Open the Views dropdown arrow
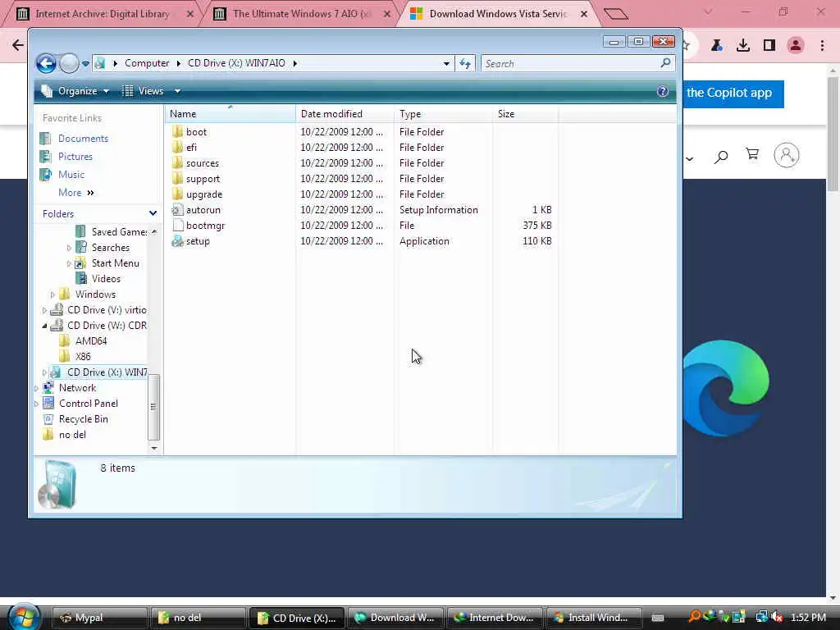The height and width of the screenshot is (630, 840). [x=177, y=91]
